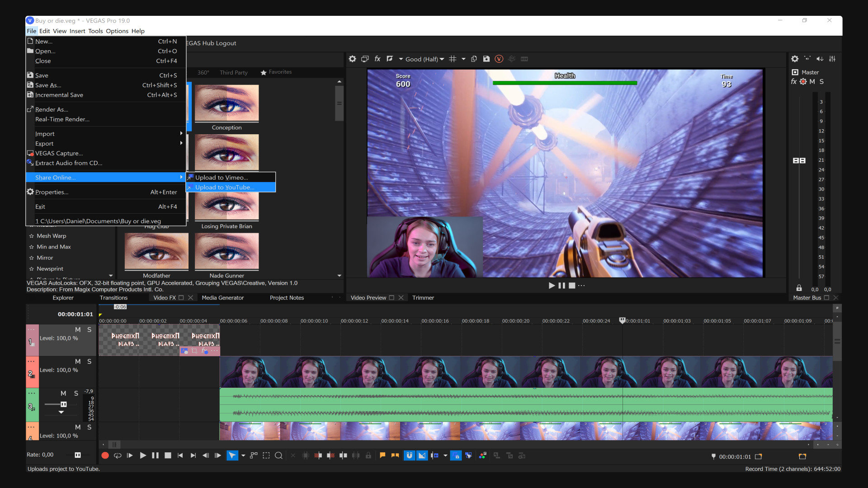Screen dimensions: 868x488
Task: Click the Video FX tab
Action: coord(164,297)
